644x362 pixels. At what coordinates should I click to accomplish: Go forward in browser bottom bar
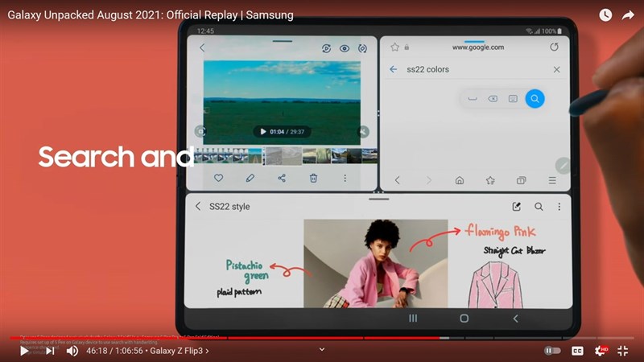(428, 180)
